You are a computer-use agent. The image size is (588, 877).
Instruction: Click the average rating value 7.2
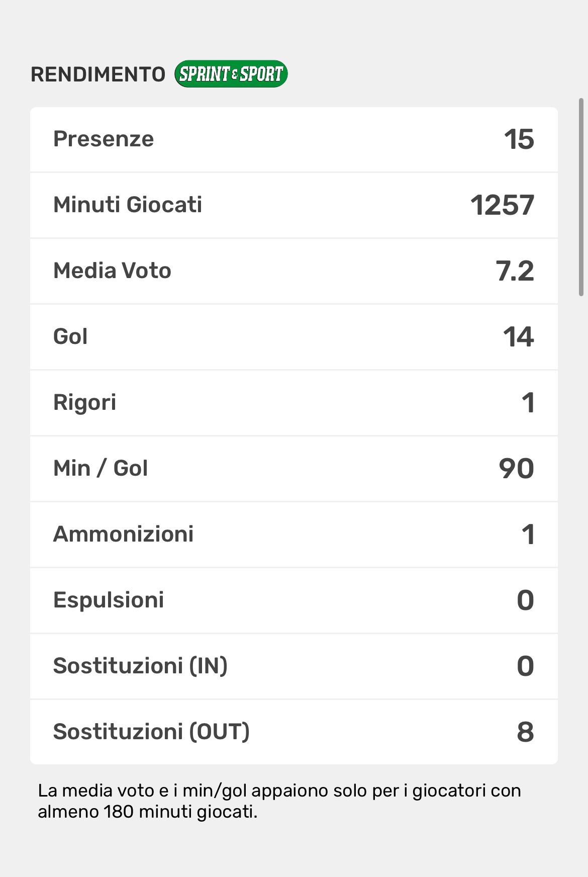[x=515, y=271]
